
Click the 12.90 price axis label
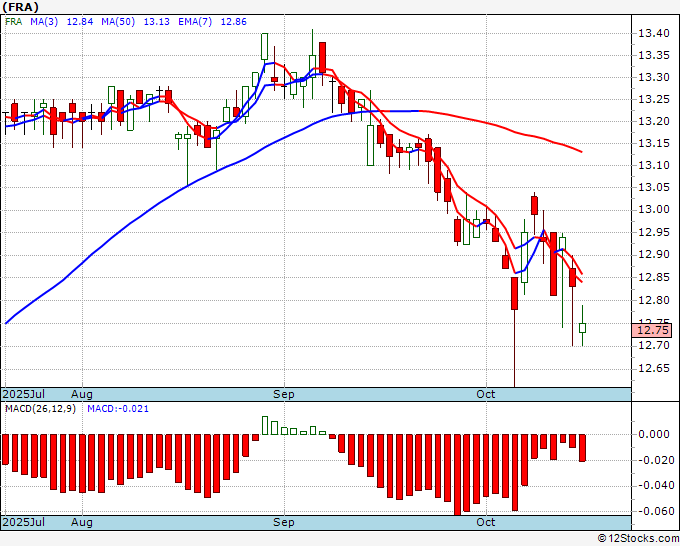click(x=654, y=254)
